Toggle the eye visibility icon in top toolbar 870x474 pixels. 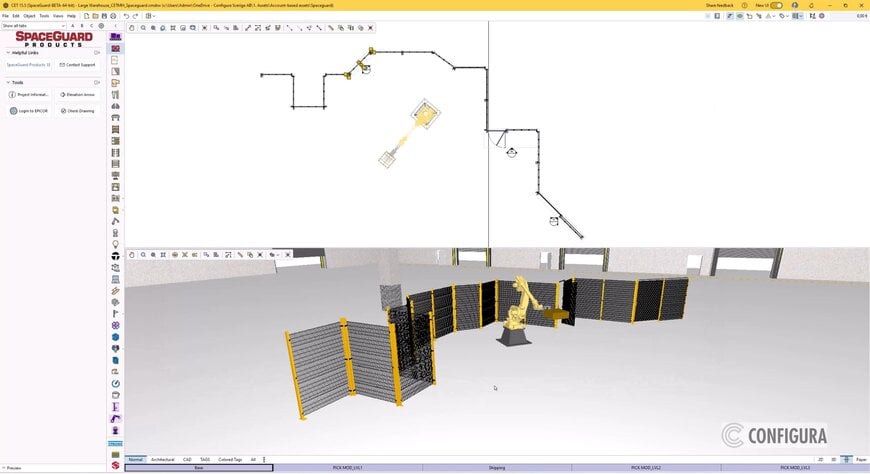740,16
